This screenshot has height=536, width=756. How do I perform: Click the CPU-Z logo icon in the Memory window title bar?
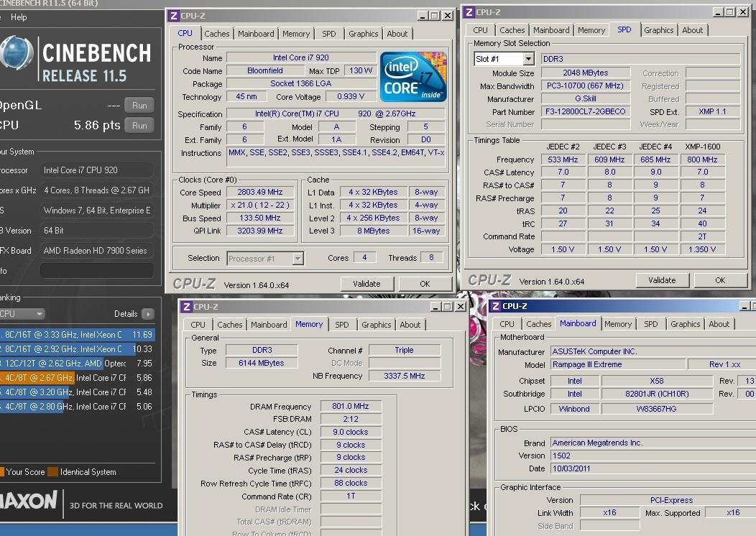point(187,307)
